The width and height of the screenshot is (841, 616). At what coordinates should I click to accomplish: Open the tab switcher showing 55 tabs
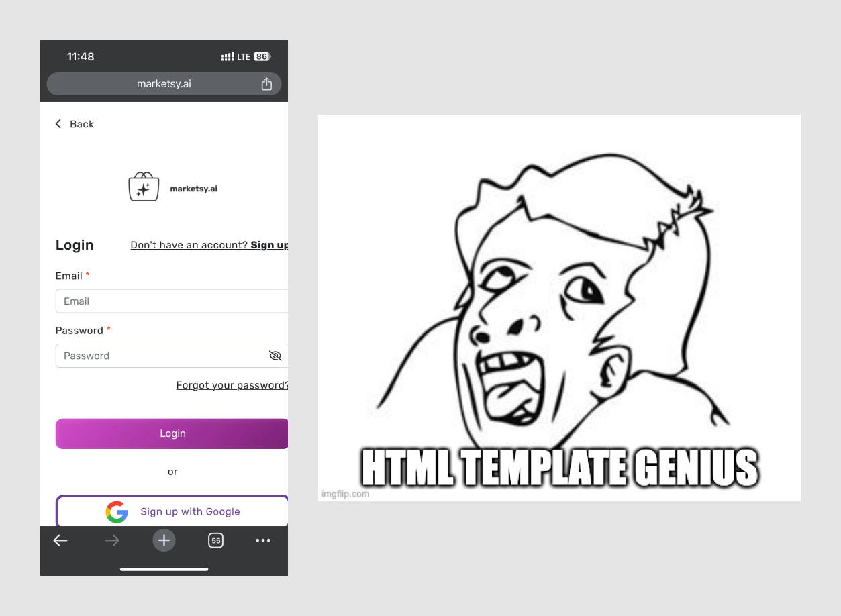tap(215, 540)
